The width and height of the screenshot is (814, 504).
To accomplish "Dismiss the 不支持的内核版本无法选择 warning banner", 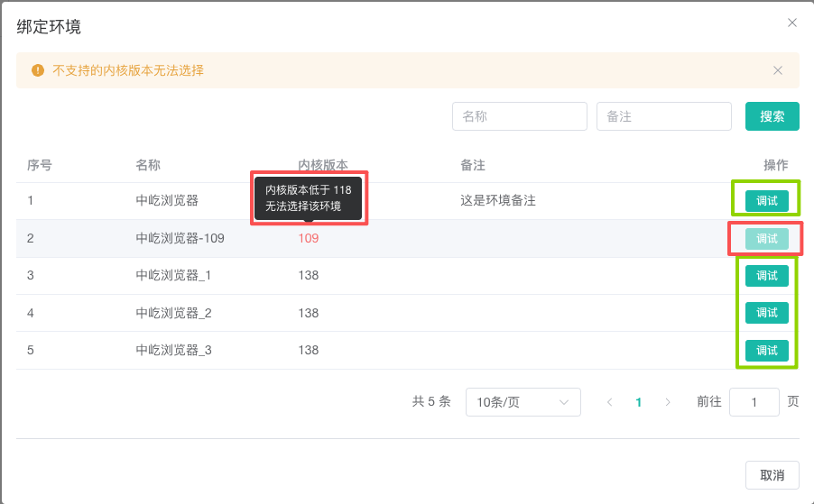I will click(x=777, y=70).
